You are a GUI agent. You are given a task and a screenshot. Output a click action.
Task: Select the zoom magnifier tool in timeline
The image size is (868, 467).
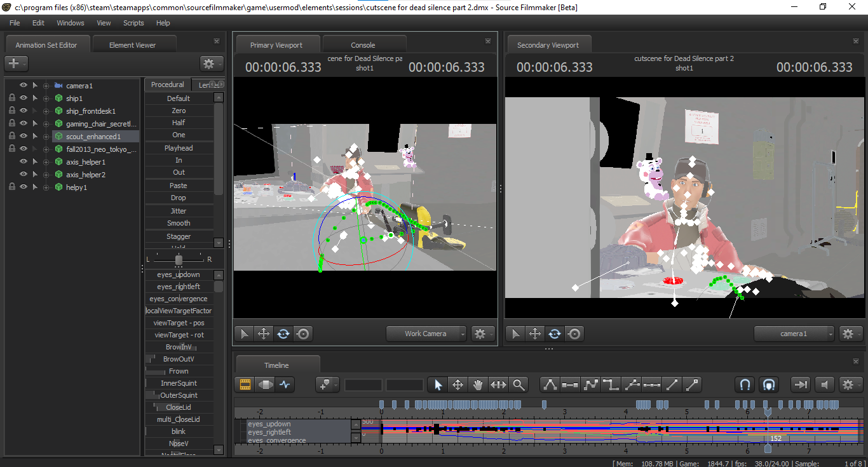(x=519, y=384)
